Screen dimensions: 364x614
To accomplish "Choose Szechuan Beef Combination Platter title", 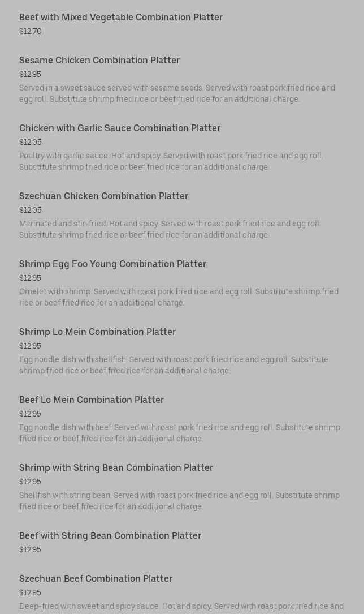I will tap(96, 579).
